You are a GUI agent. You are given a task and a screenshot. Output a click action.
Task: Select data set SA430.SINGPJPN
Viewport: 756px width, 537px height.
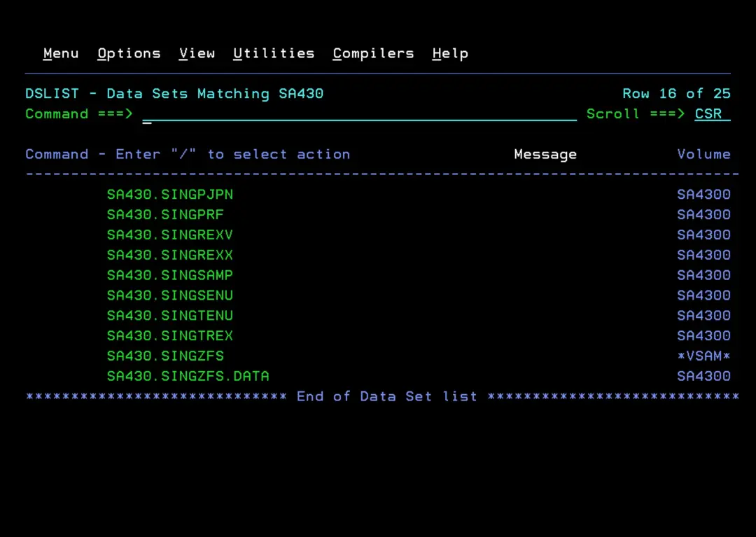[x=169, y=194]
